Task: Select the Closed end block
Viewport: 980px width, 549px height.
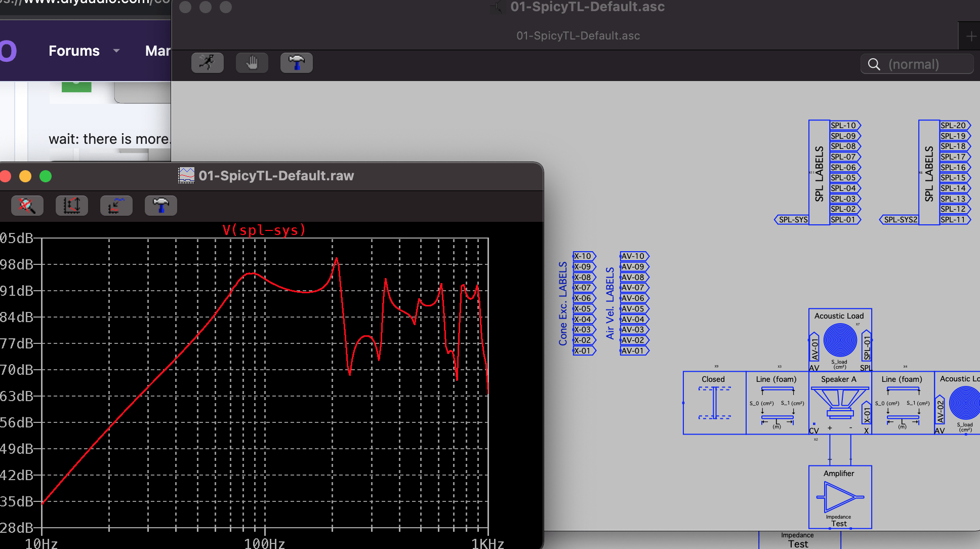Action: 714,403
